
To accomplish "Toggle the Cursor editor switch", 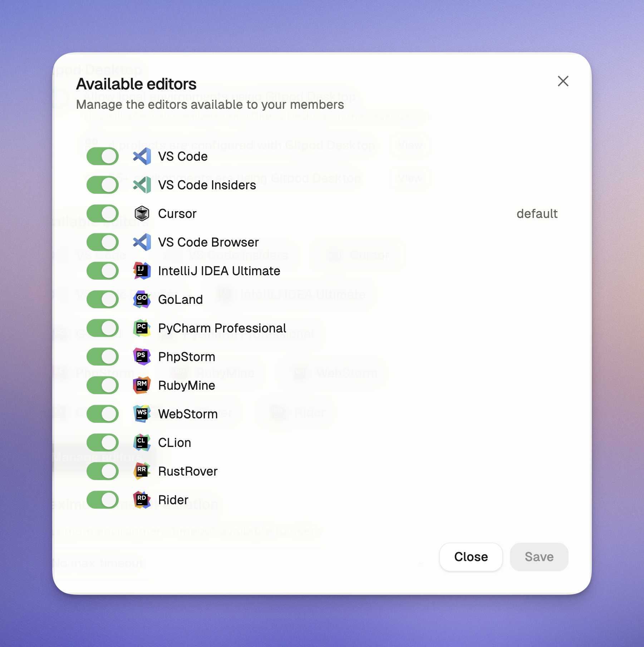I will coord(103,214).
